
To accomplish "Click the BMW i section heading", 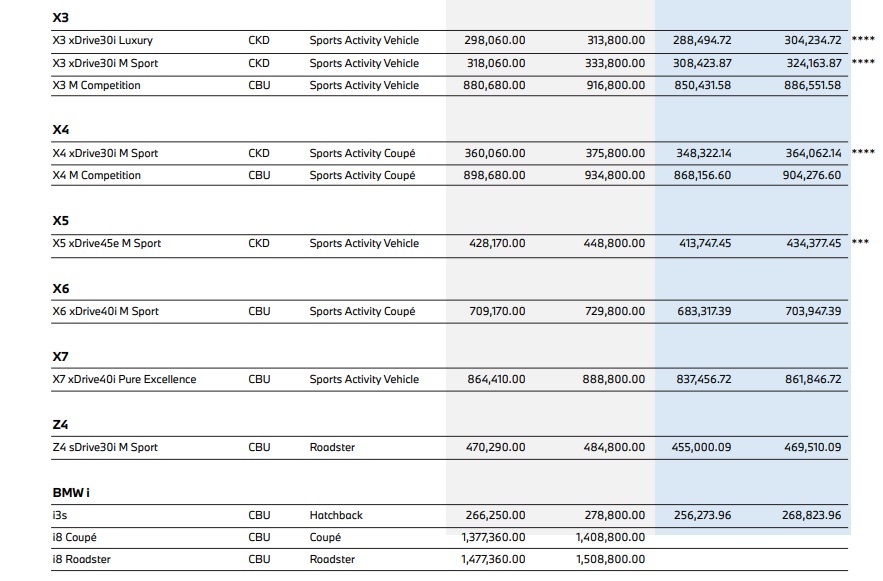I will coord(72,493).
